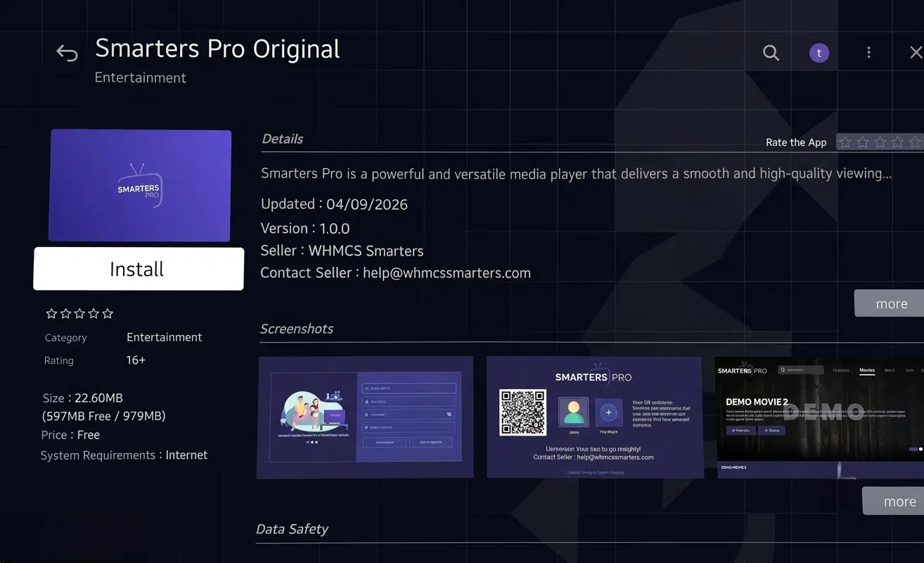Rate the app with the first star
Screen dimensions: 924x563
[845, 142]
